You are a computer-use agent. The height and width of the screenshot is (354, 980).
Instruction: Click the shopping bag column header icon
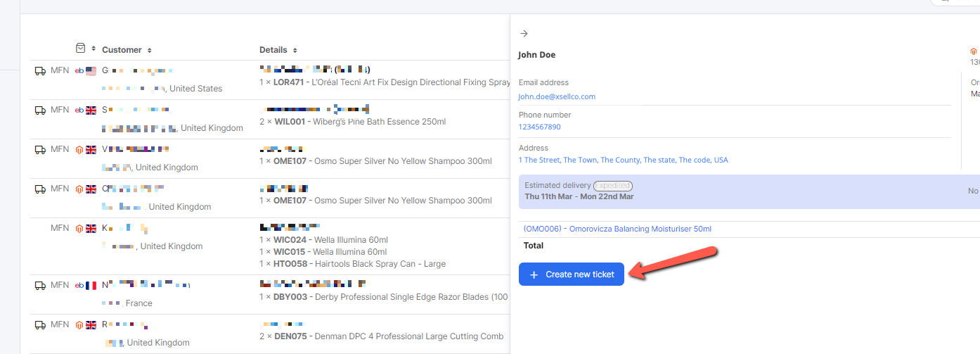click(81, 49)
